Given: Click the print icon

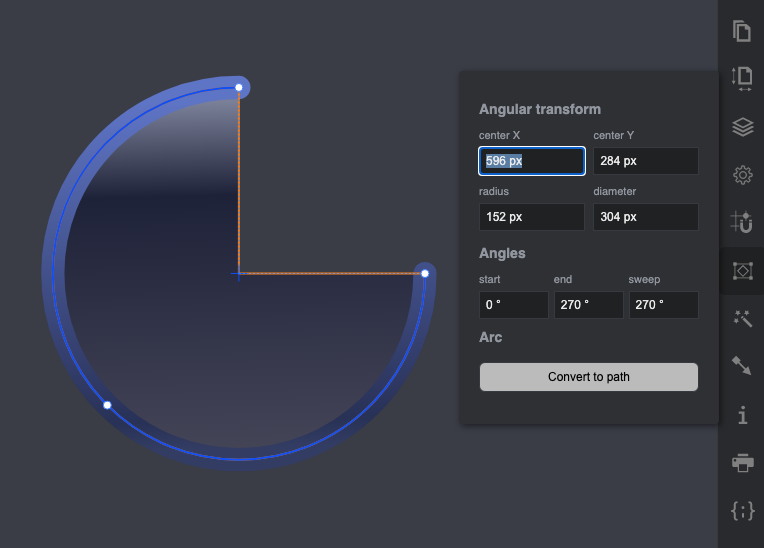Looking at the screenshot, I should click(x=742, y=462).
